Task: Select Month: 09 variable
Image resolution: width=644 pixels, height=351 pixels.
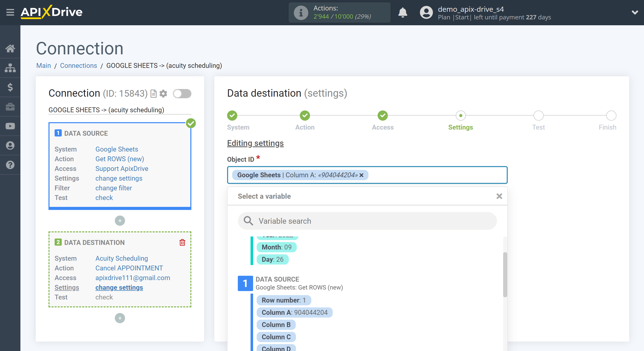Action: (277, 247)
